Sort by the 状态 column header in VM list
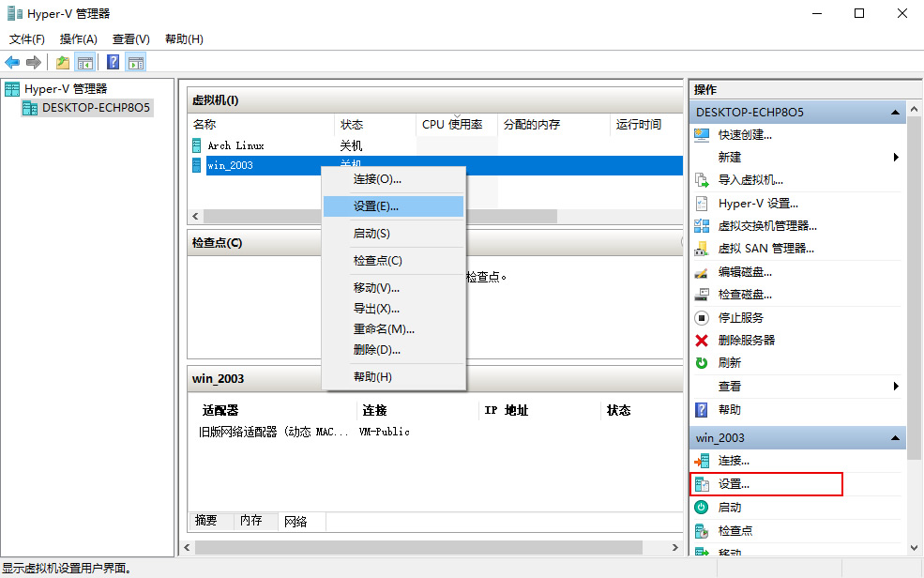Image resolution: width=924 pixels, height=578 pixels. point(375,124)
